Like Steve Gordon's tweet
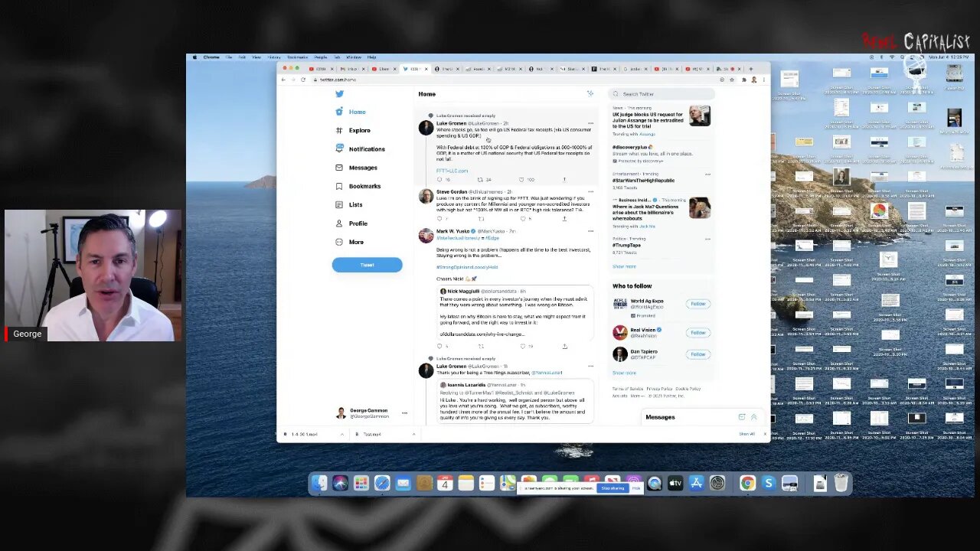 tap(522, 219)
